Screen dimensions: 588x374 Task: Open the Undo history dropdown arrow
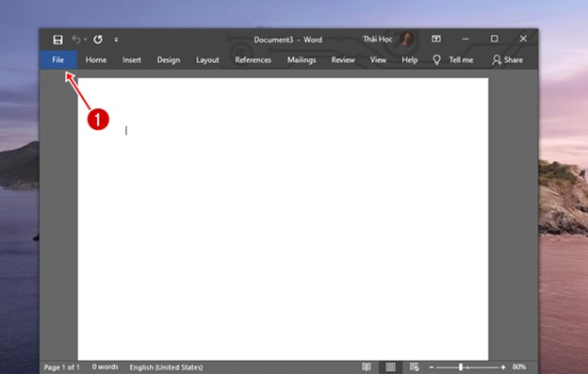86,40
